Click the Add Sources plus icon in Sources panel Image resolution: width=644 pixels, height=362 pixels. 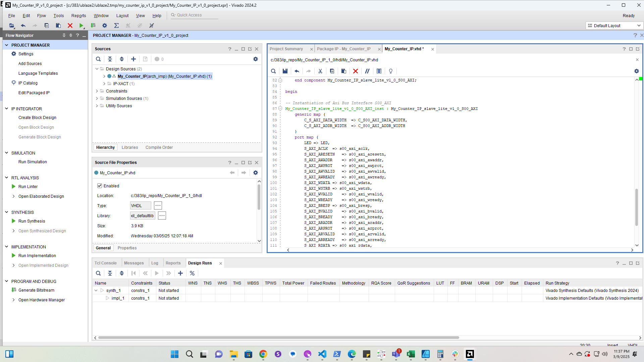point(133,59)
